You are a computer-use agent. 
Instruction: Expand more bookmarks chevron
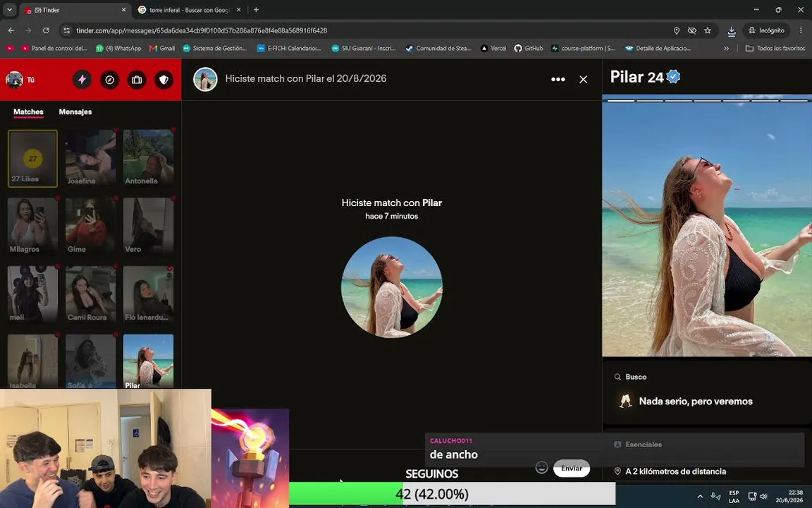726,48
